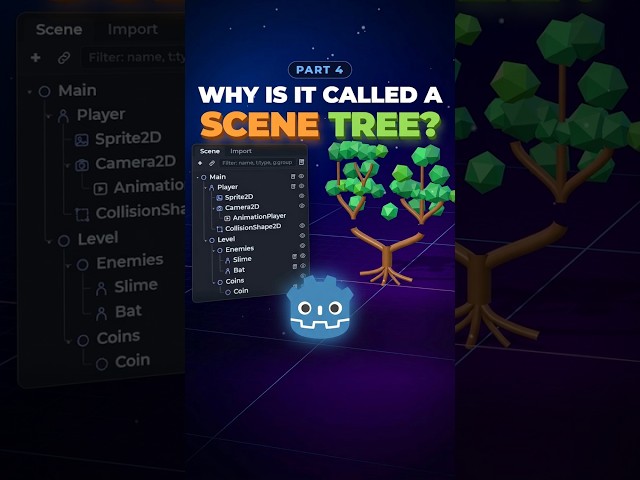This screenshot has width=640, height=480.
Task: Click the CollisionShape icon in large dimmed Scene dock
Action: (82, 214)
